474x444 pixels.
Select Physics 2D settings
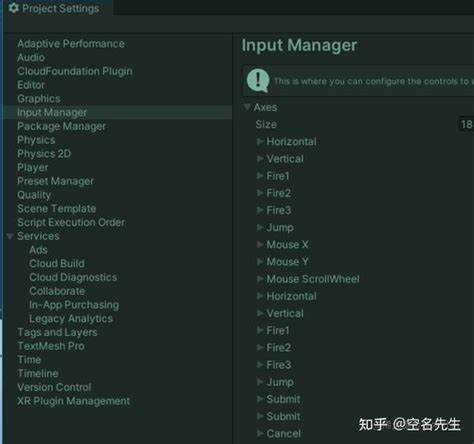[44, 154]
